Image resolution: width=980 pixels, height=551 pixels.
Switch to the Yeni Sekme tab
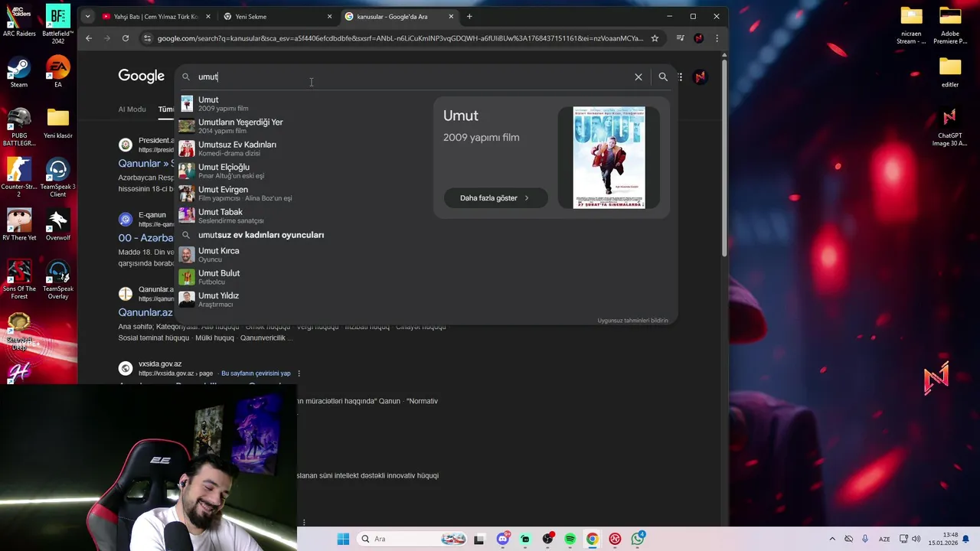276,16
